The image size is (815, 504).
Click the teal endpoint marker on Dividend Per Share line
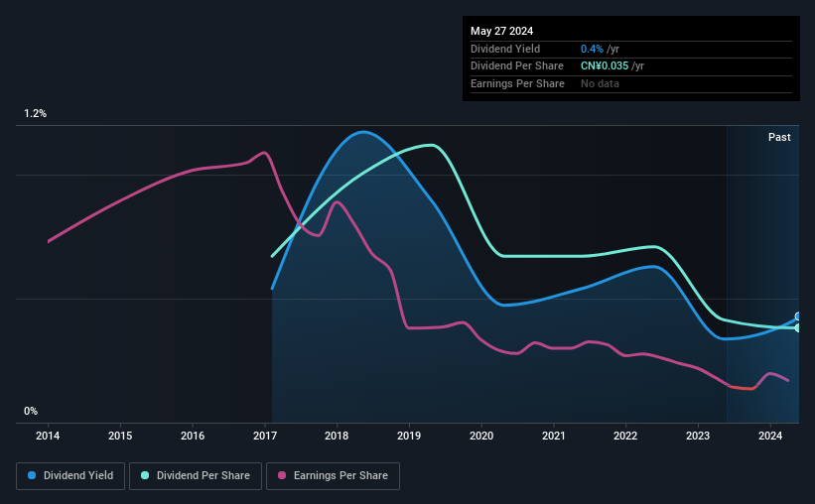798,327
